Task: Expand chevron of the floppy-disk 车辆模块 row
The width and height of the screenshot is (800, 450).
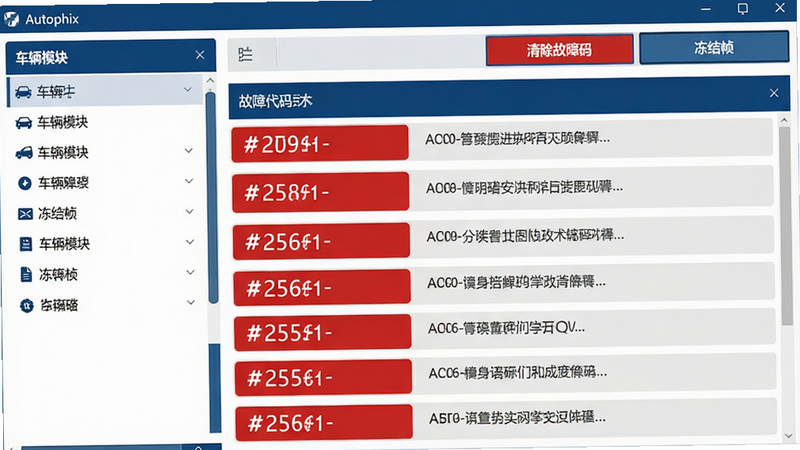Action: click(x=190, y=242)
